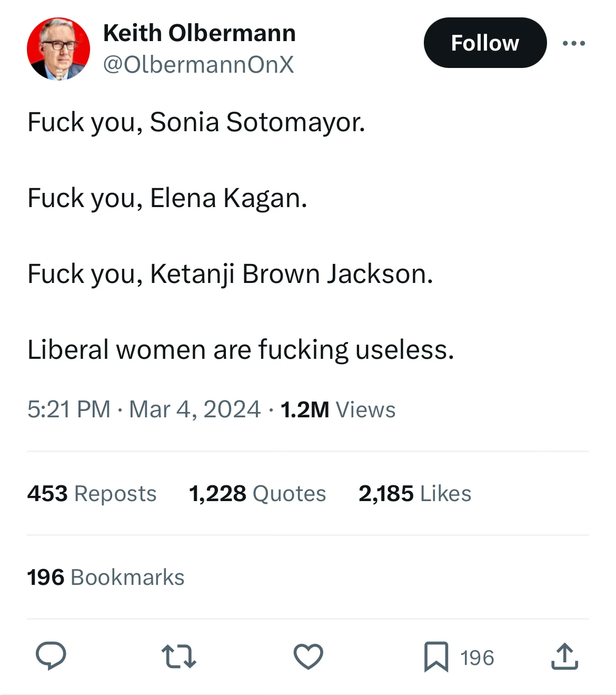
Task: Repost this tweet using the arrows icon
Action: click(178, 657)
